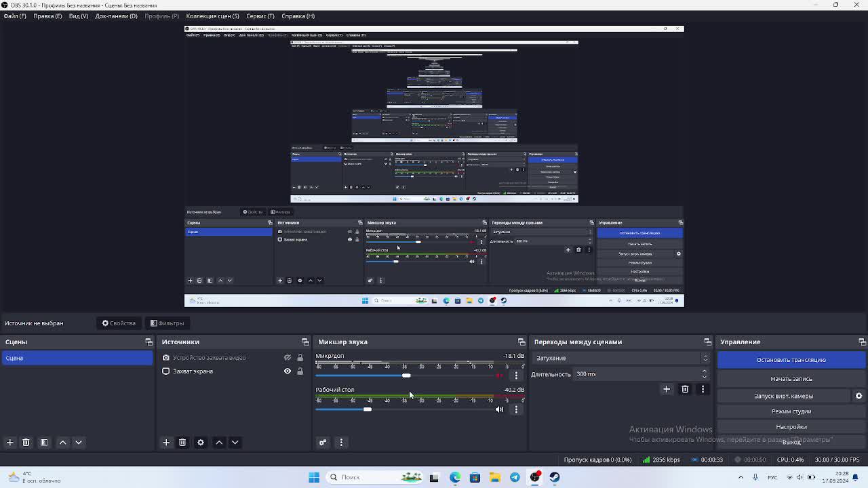Click Выход button in controls
This screenshot has width=868, height=488.
pos(791,442)
